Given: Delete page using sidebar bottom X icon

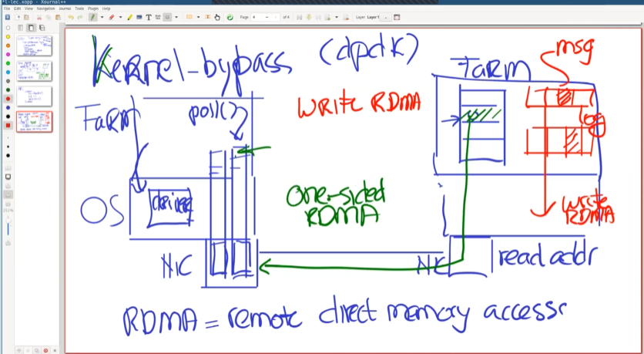Looking at the screenshot, I should coord(55,350).
